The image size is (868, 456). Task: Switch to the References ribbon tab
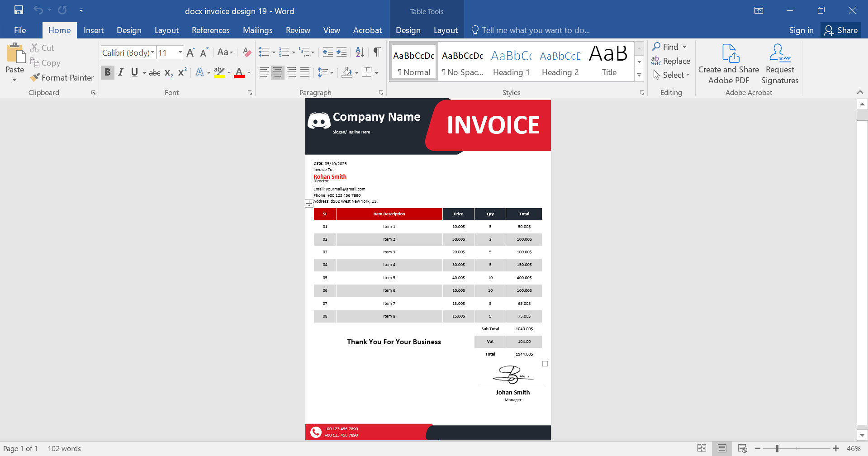point(210,30)
